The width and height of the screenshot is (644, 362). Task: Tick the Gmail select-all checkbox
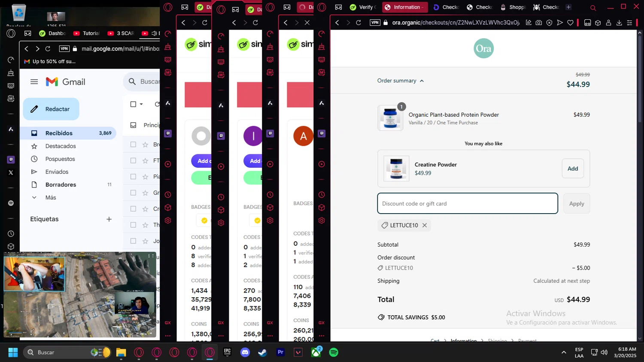pos(133,104)
